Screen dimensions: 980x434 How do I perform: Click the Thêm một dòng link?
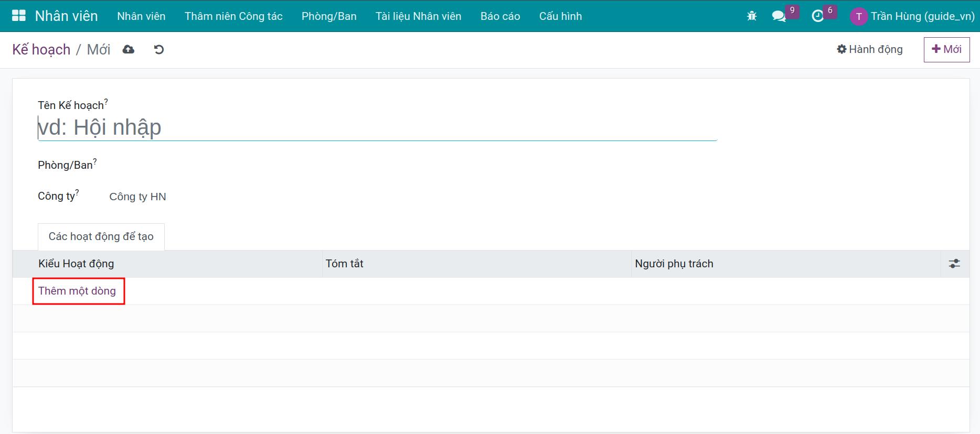click(x=77, y=291)
